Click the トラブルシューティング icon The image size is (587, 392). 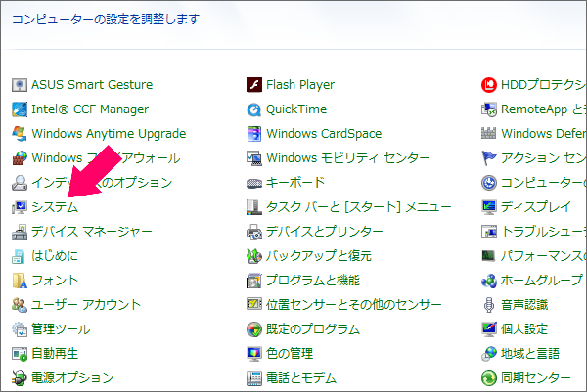(489, 232)
